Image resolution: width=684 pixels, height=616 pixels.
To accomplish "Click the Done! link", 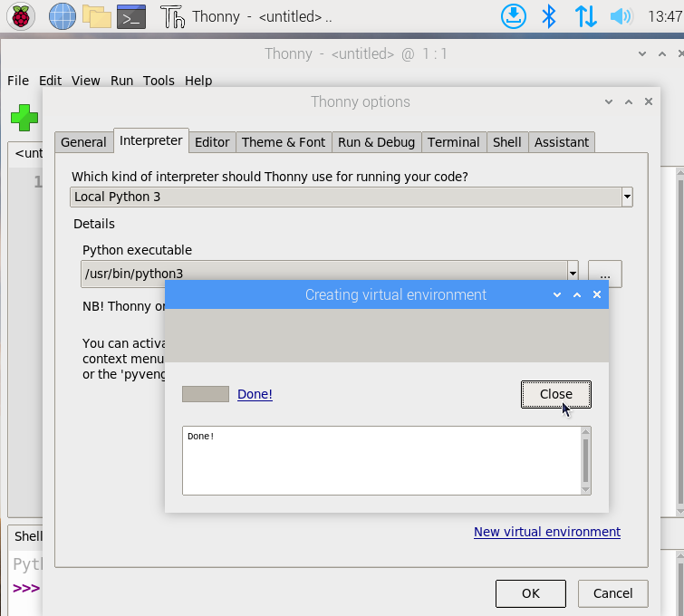I will click(x=255, y=394).
